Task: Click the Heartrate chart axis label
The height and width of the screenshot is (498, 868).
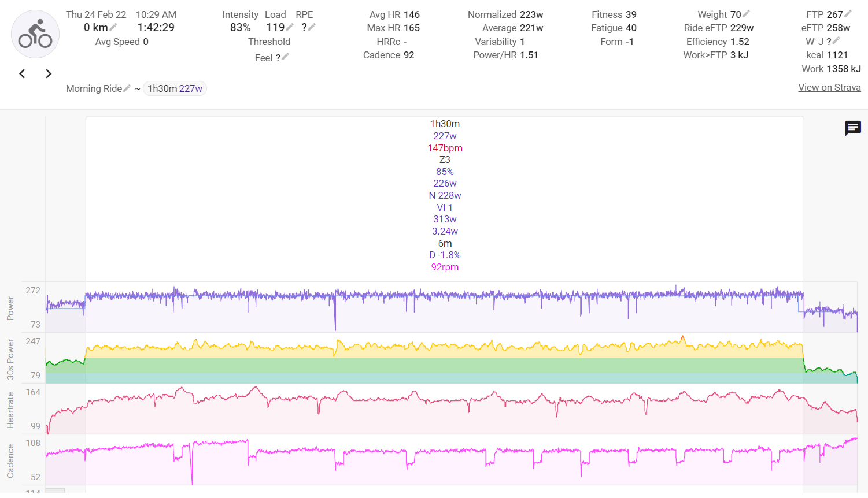Action: 10,410
